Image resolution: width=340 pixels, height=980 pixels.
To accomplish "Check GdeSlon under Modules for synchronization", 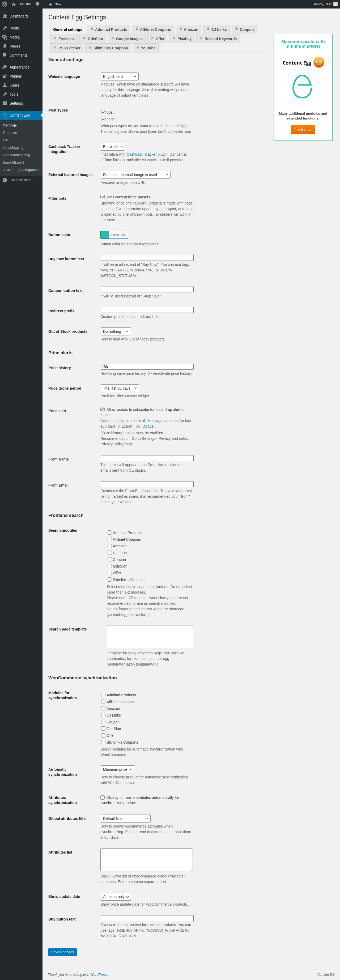I will coord(103,728).
